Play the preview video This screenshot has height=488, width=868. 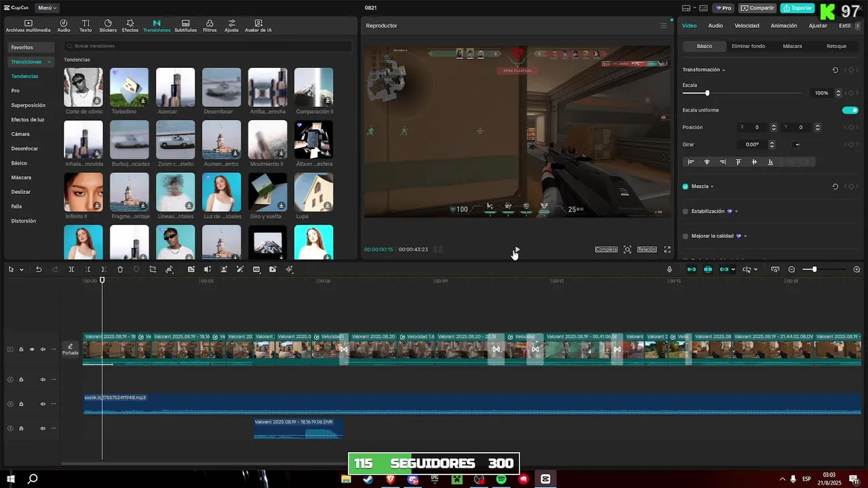tap(516, 249)
